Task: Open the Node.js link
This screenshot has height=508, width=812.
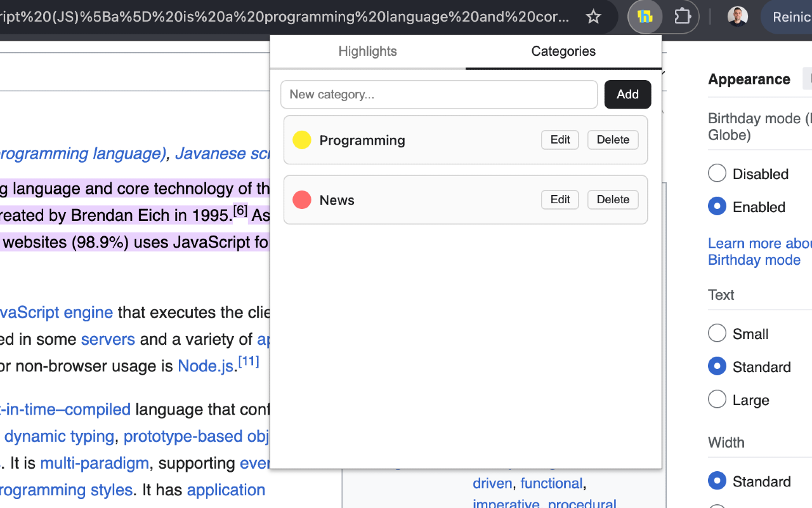Action: [x=206, y=366]
